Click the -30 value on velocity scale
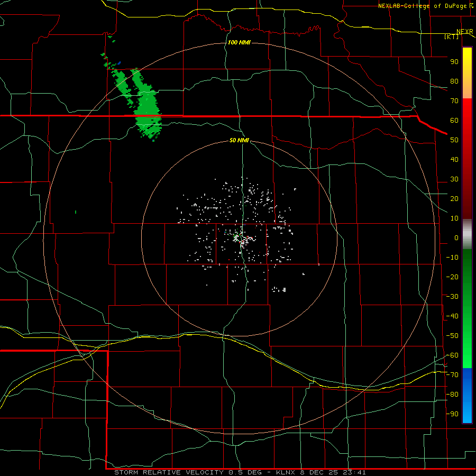 pos(452,297)
